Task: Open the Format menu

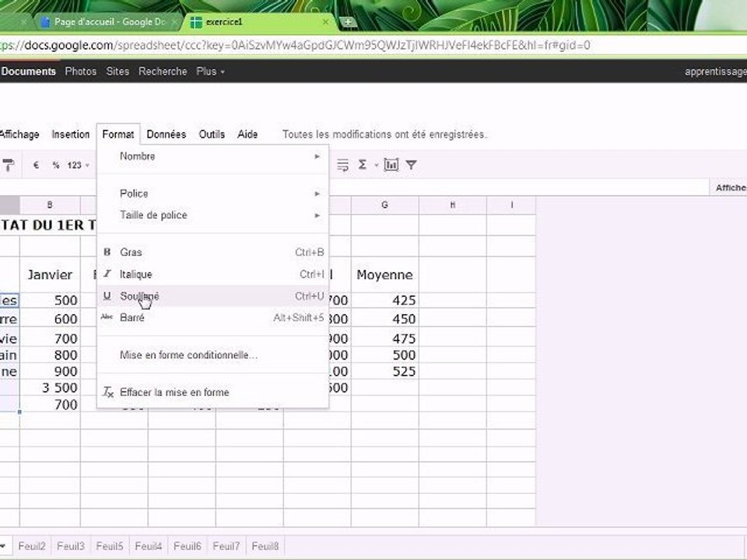Action: (118, 135)
